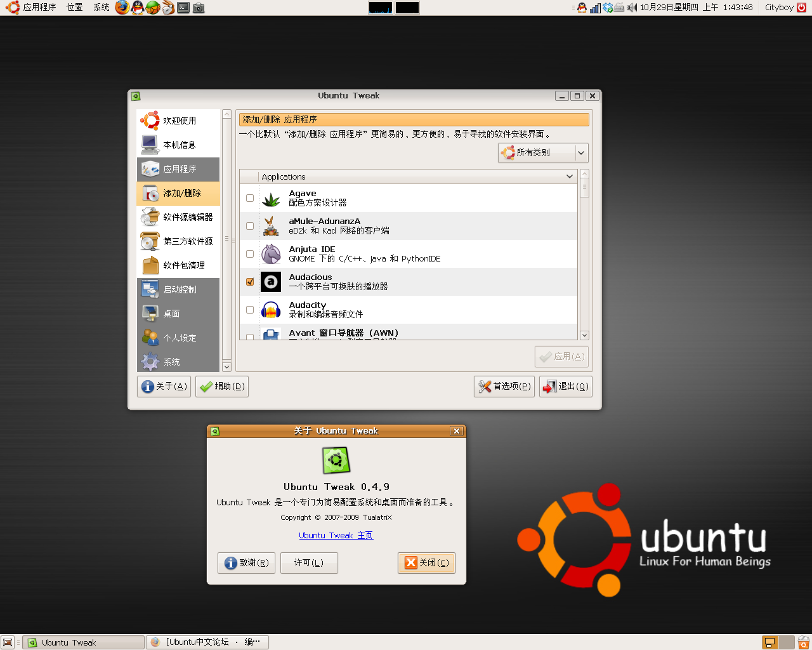Click the 应用(A) apply button
This screenshot has width=812, height=650.
point(561,357)
